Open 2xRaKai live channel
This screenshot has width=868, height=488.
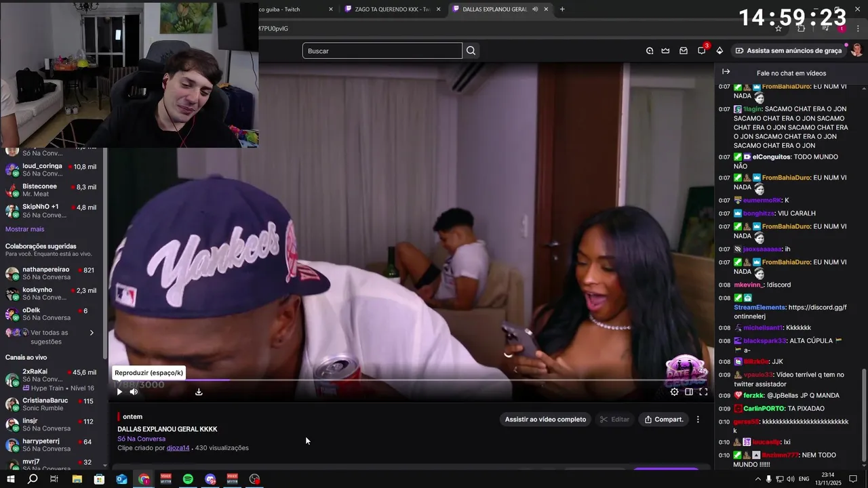(51, 380)
